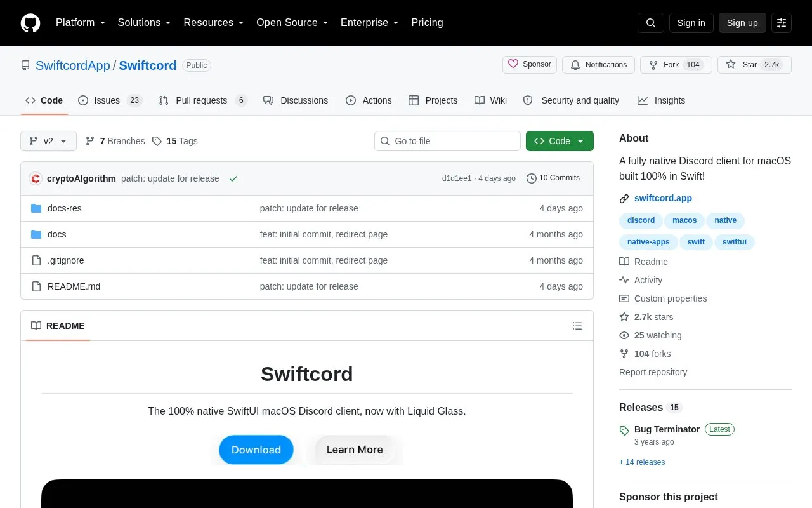Select the swiftui topic tag
Image resolution: width=812 pixels, height=508 pixels.
[735, 242]
